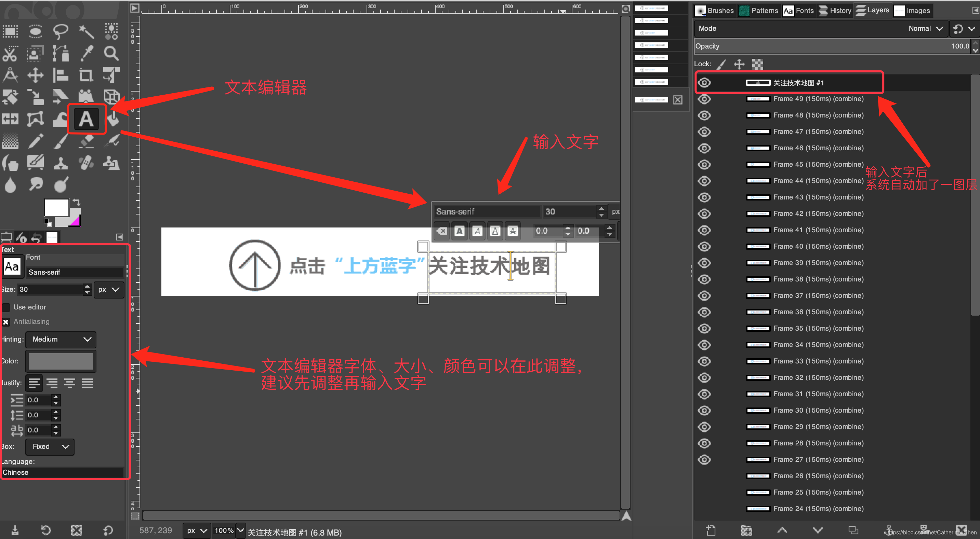Select the Text tool
Screen dimensions: 980x539
[x=86, y=119]
